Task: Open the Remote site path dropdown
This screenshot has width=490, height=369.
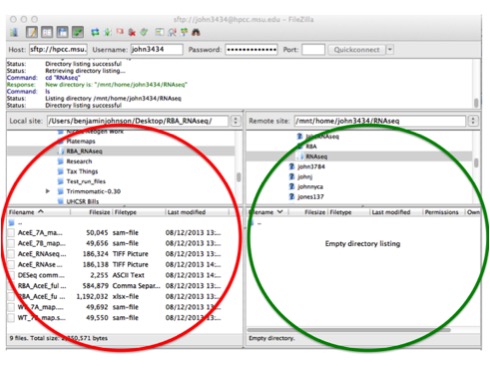Action: pyautogui.click(x=473, y=121)
